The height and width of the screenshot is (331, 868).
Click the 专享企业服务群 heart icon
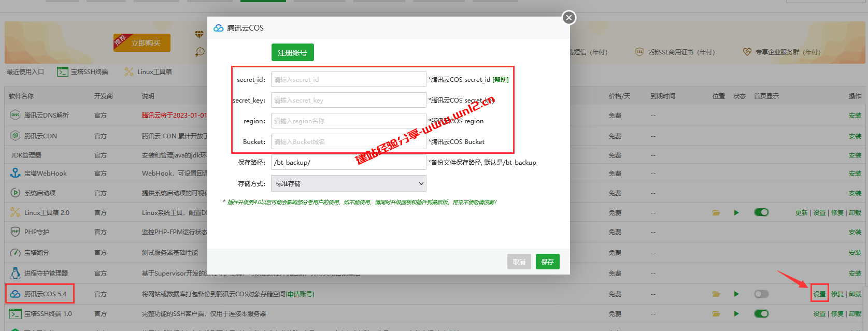(x=747, y=52)
